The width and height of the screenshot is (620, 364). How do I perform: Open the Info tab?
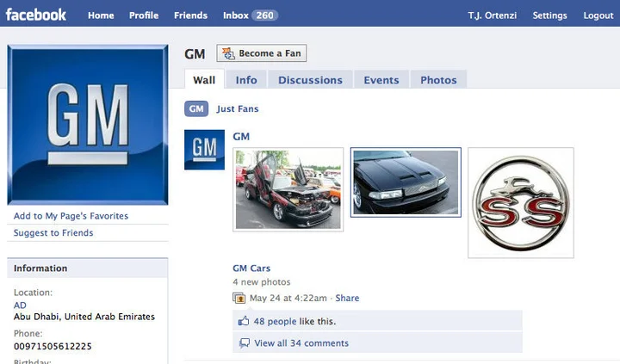(246, 80)
